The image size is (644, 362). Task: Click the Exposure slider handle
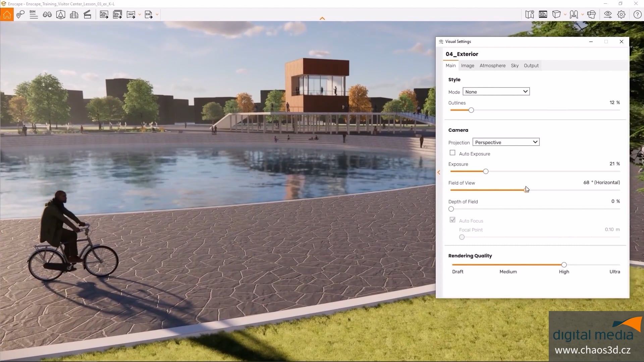pos(486,172)
